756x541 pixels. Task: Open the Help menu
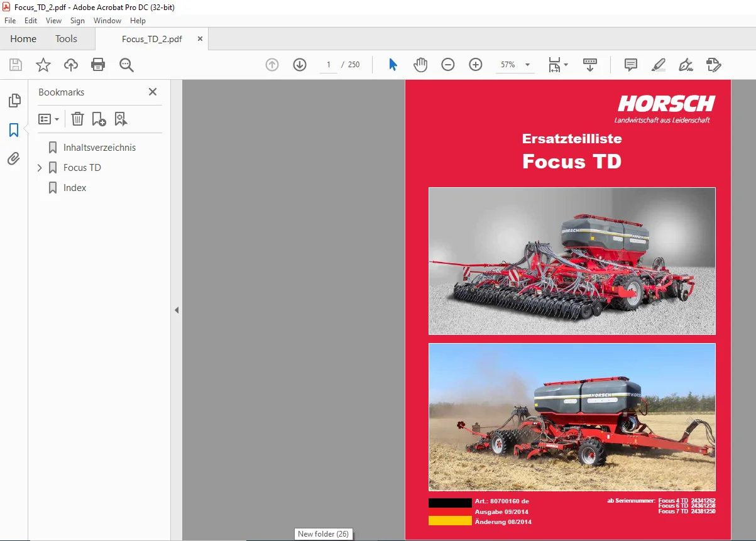(x=138, y=21)
